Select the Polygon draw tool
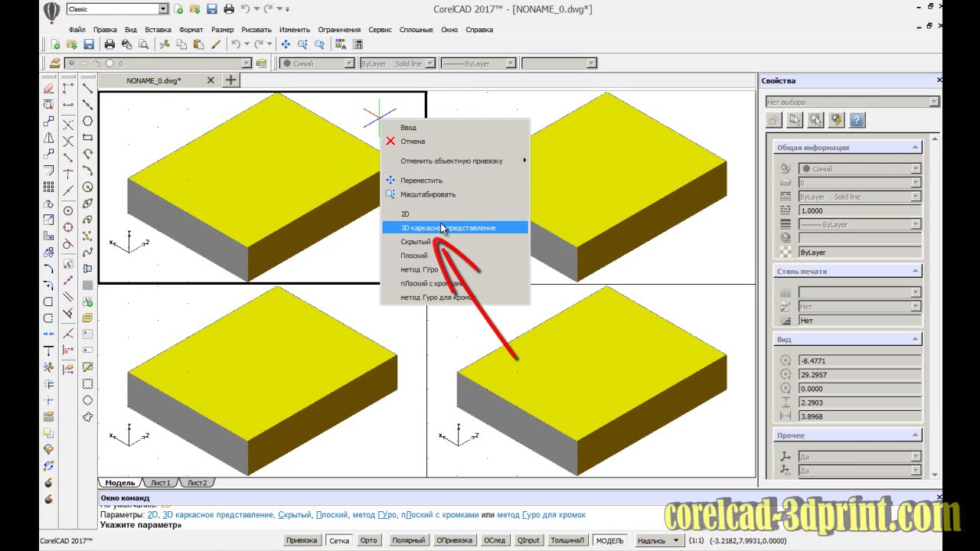 [88, 121]
